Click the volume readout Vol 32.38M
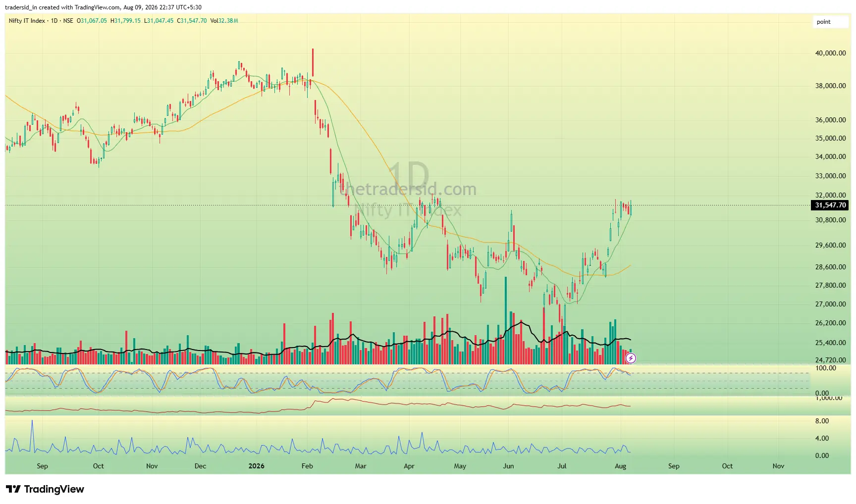Screen dimensions: 856x504 click(224, 21)
